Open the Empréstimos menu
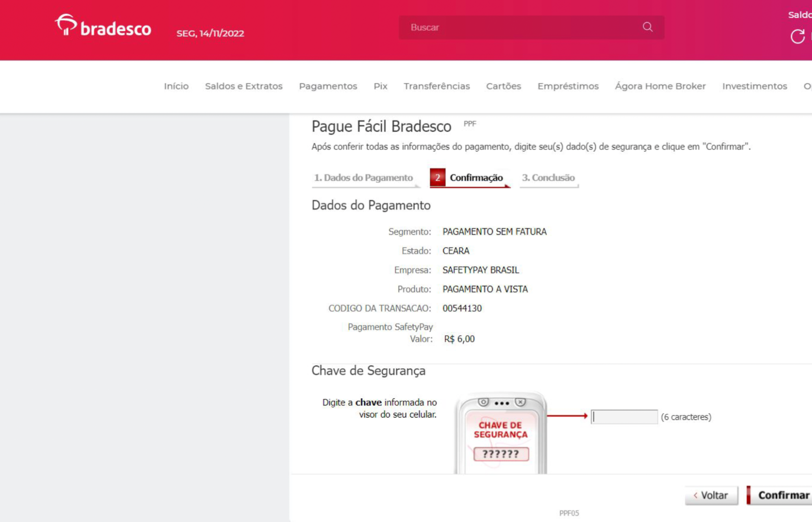 click(568, 86)
